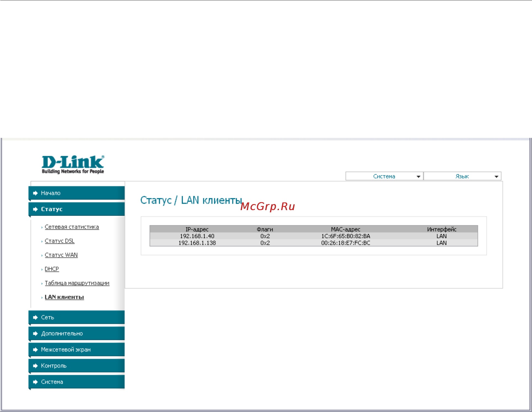Open the Начало menu section

77,193
